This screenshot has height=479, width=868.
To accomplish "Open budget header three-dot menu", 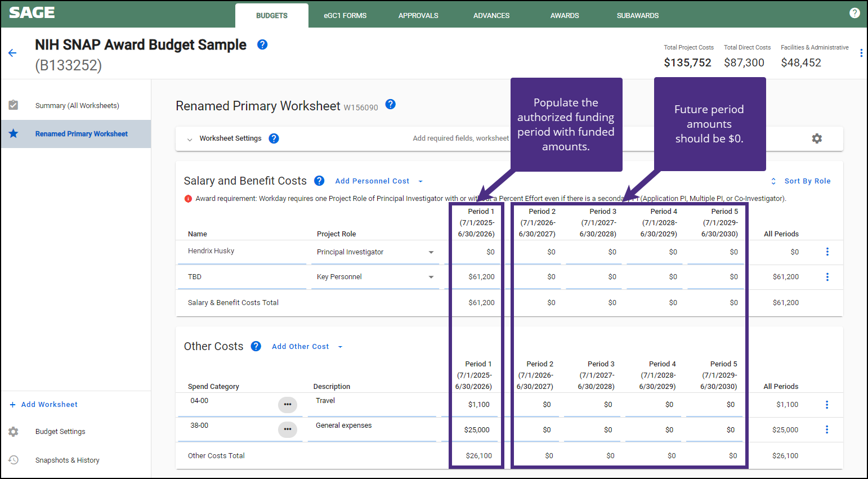I will coord(861,53).
